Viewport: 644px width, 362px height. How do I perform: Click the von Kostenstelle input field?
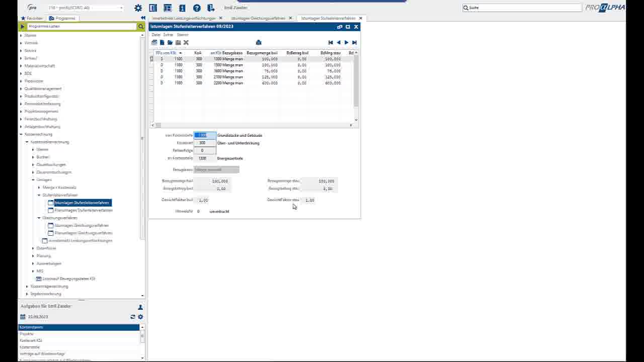point(205,135)
